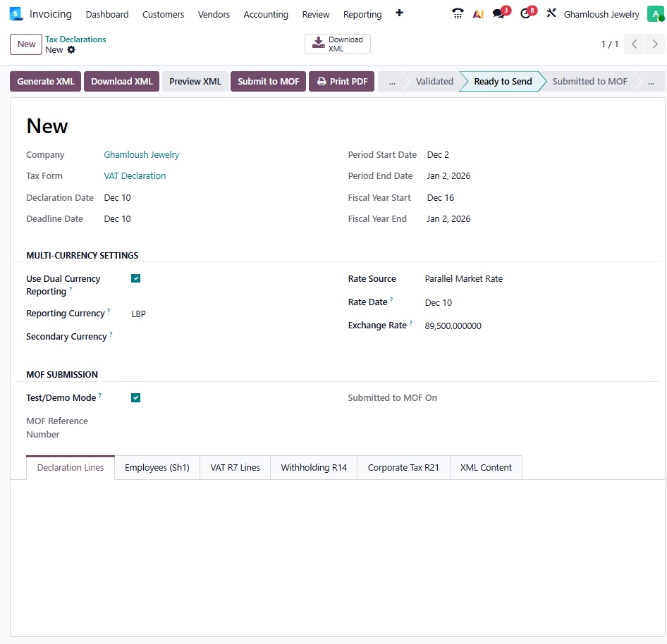The image size is (667, 644).
Task: Click the plus icon in menu bar
Action: [x=399, y=13]
